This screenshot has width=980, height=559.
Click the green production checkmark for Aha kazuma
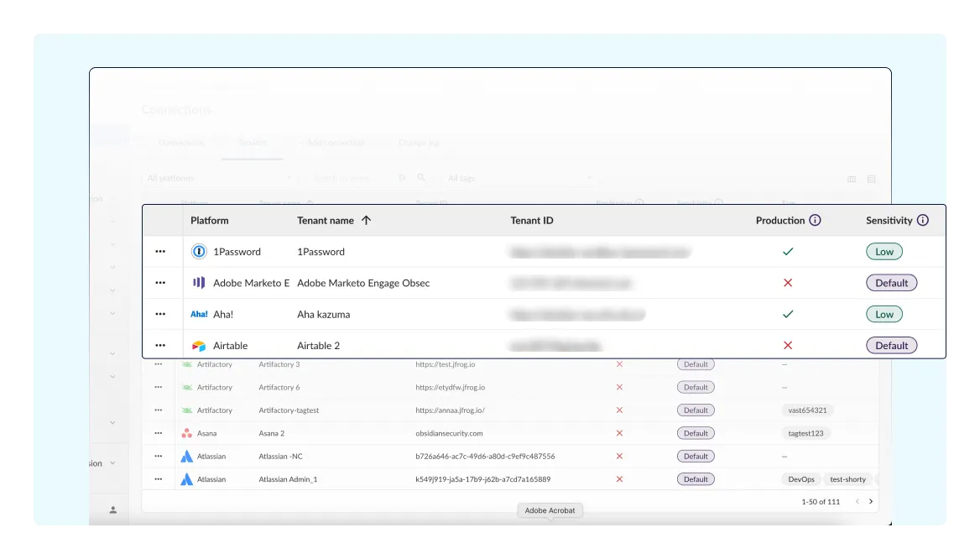[x=788, y=314]
